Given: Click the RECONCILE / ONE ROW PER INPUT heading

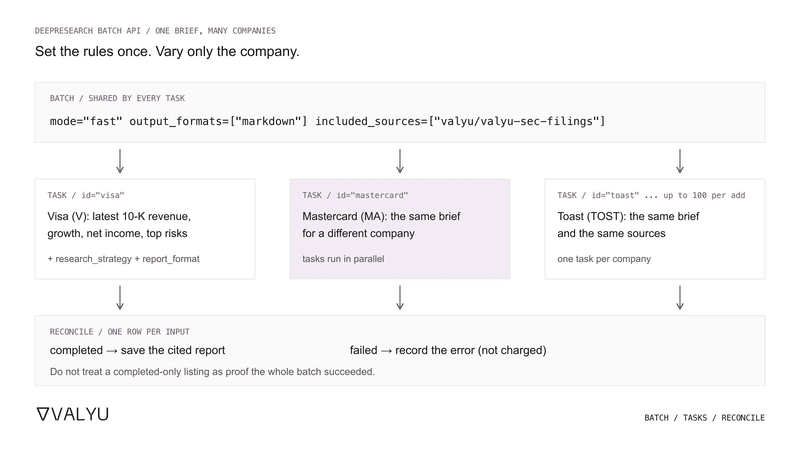Looking at the screenshot, I should 119,332.
